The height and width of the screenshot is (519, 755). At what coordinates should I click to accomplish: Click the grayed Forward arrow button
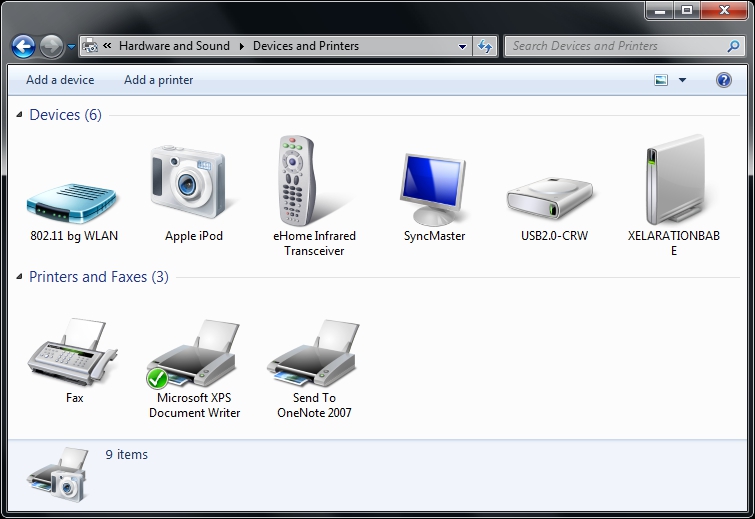click(x=52, y=47)
